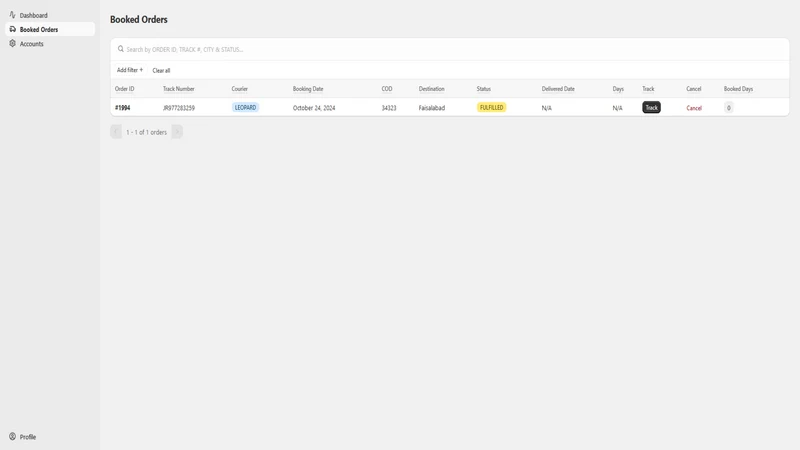Go to next page of orders
800x450 pixels.
(177, 132)
